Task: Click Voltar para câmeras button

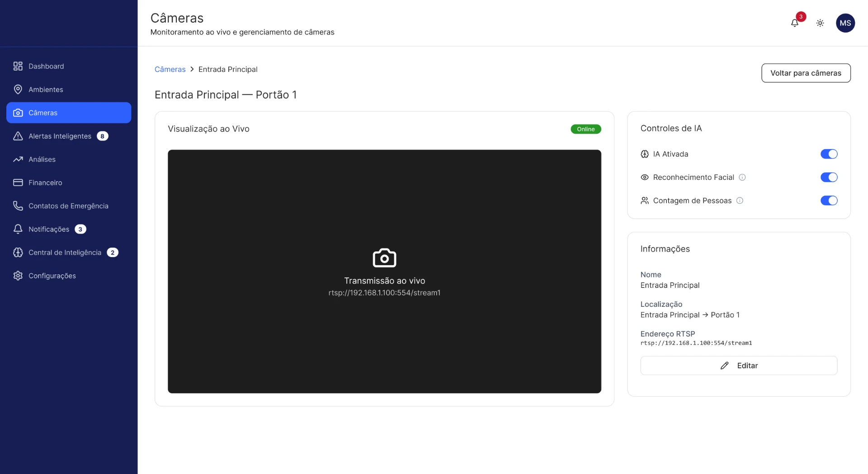Action: pos(806,73)
